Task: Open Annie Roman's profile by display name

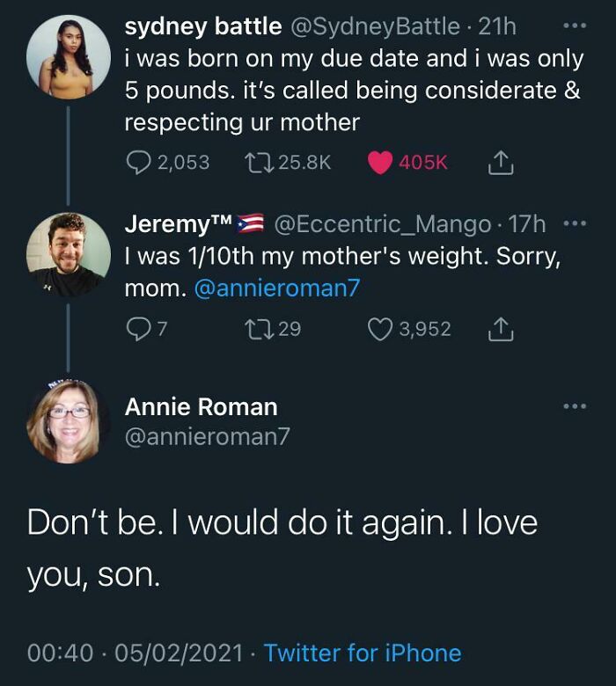Action: [x=201, y=407]
